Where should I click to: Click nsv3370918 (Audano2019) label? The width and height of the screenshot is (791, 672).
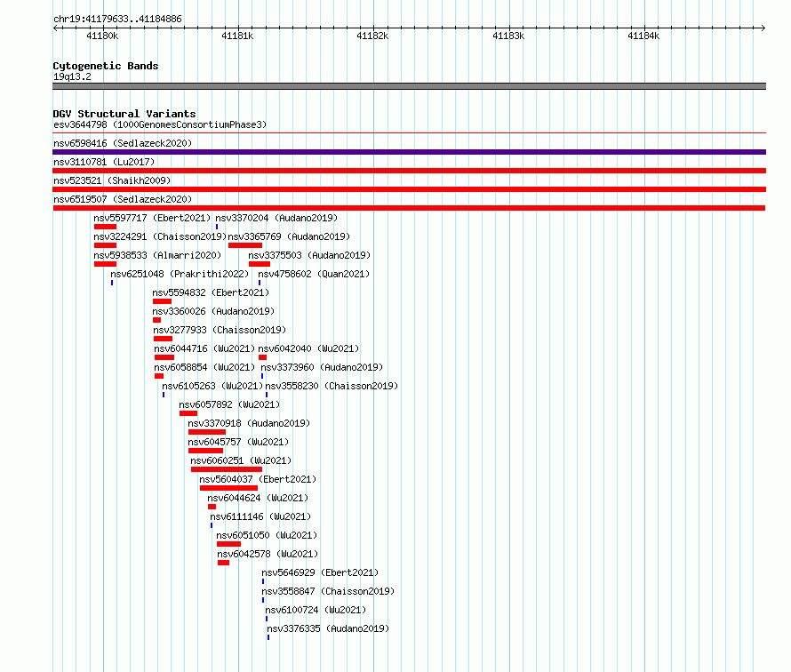(x=249, y=423)
